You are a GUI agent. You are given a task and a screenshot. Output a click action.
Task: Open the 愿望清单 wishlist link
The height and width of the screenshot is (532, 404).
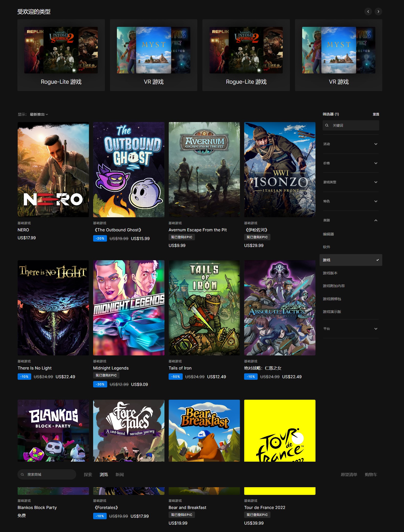coord(349,475)
